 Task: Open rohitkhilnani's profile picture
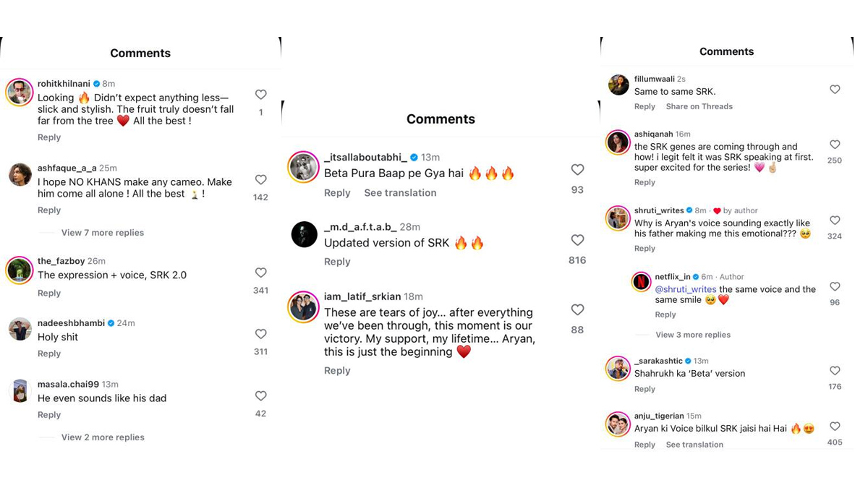point(20,92)
